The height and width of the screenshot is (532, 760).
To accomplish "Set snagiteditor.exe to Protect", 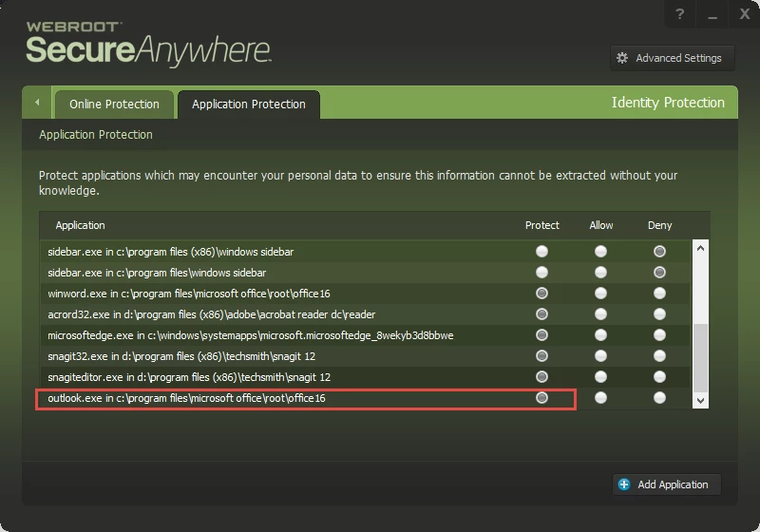I will [x=541, y=377].
